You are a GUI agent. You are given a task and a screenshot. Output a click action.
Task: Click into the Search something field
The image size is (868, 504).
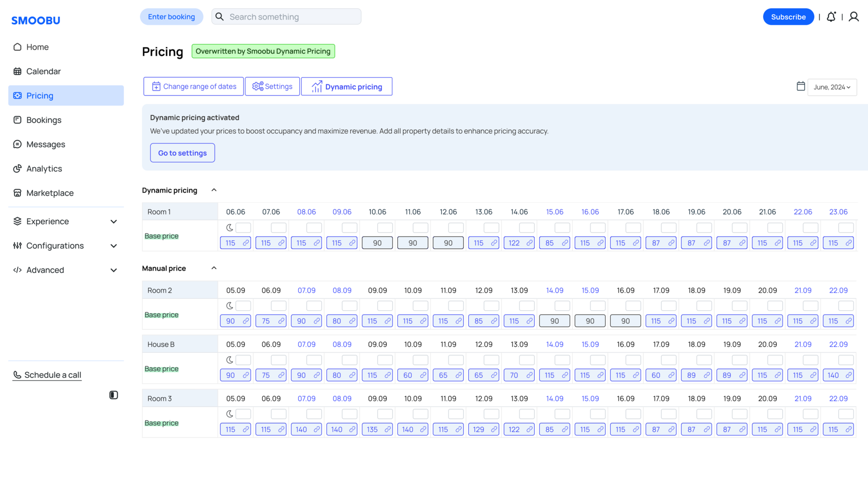(x=287, y=17)
